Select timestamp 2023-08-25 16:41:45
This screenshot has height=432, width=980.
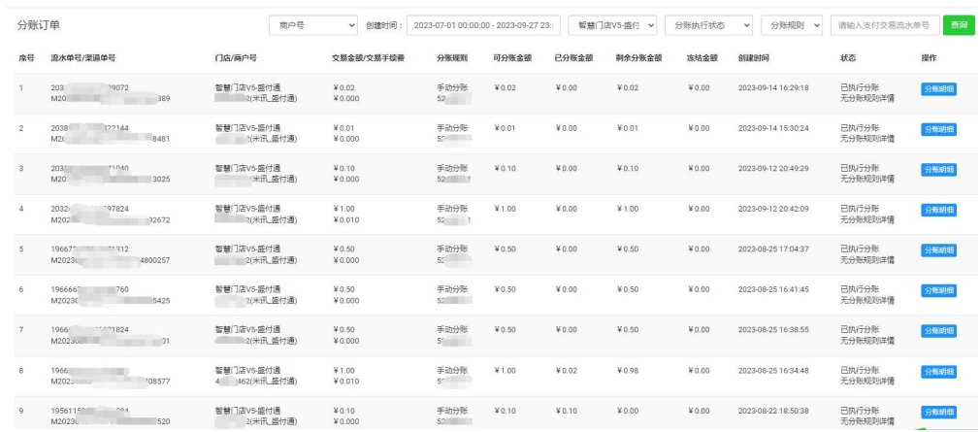(x=773, y=289)
